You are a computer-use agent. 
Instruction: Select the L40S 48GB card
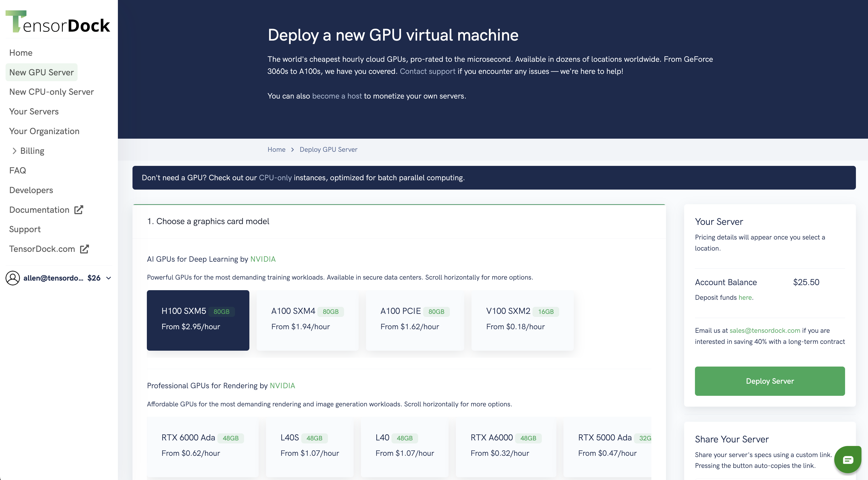[310, 447]
